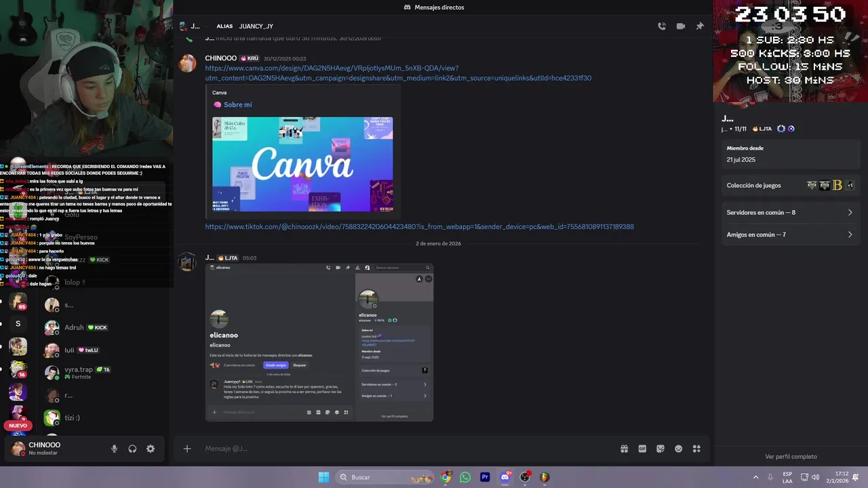This screenshot has width=868, height=488.
Task: Open Windows Start menu
Action: point(324,477)
